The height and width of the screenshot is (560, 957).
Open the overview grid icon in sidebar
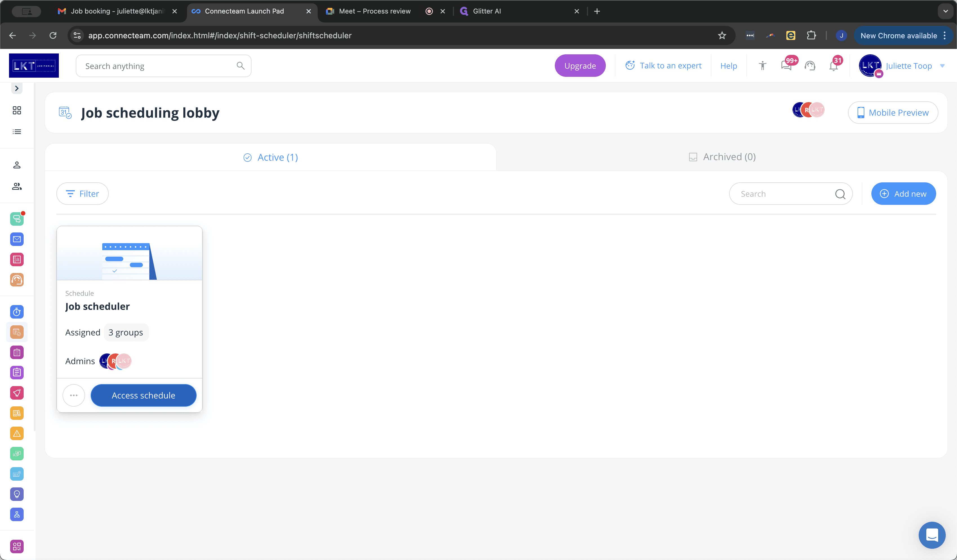(x=17, y=110)
